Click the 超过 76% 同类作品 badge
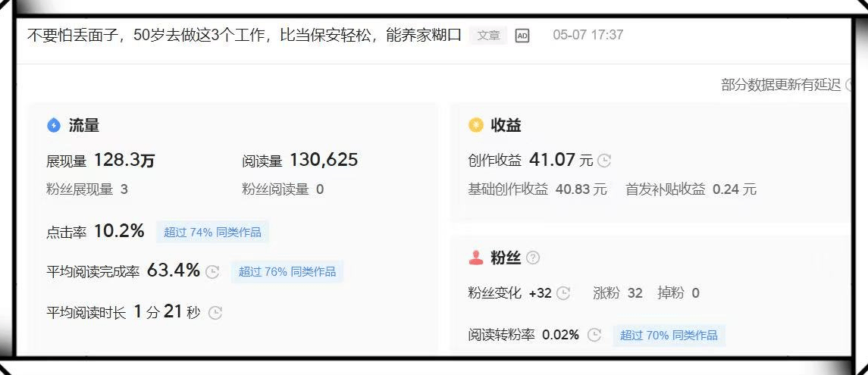 coord(287,271)
